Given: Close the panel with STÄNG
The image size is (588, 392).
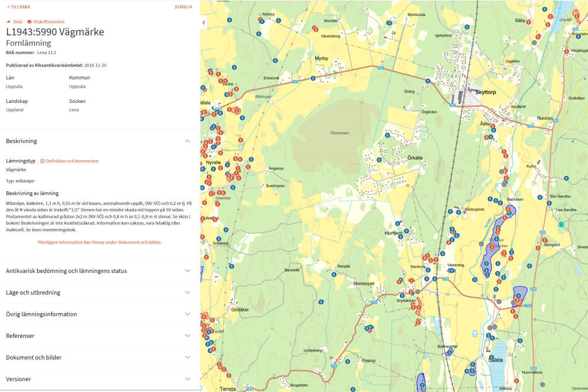Looking at the screenshot, I should [x=183, y=6].
